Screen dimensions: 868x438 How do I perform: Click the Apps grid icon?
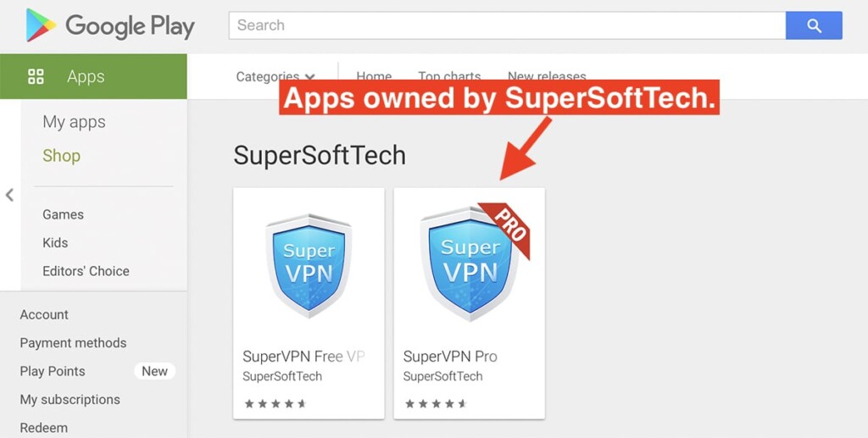(36, 76)
